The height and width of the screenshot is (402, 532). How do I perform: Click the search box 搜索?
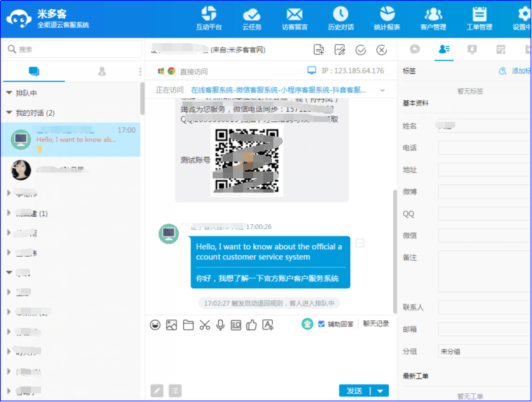[x=72, y=49]
